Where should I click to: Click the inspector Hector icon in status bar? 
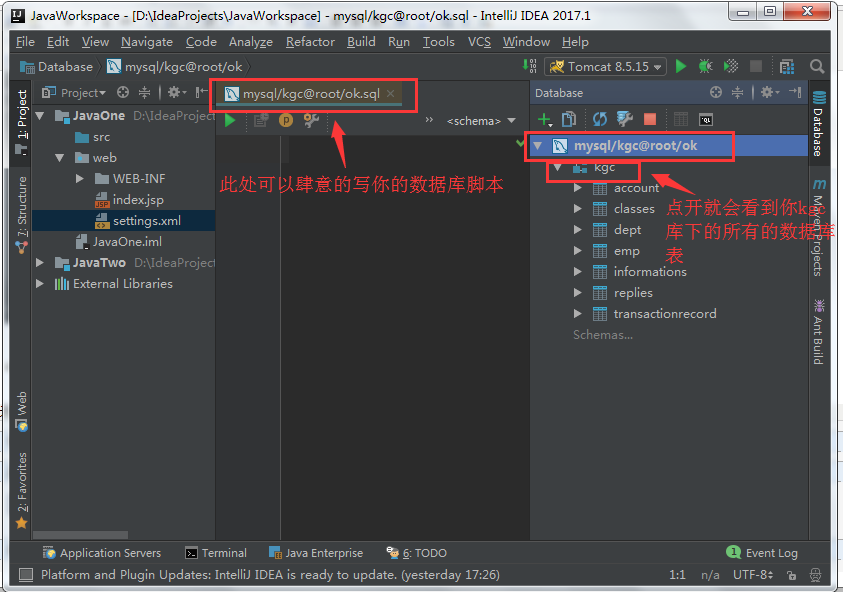[815, 575]
